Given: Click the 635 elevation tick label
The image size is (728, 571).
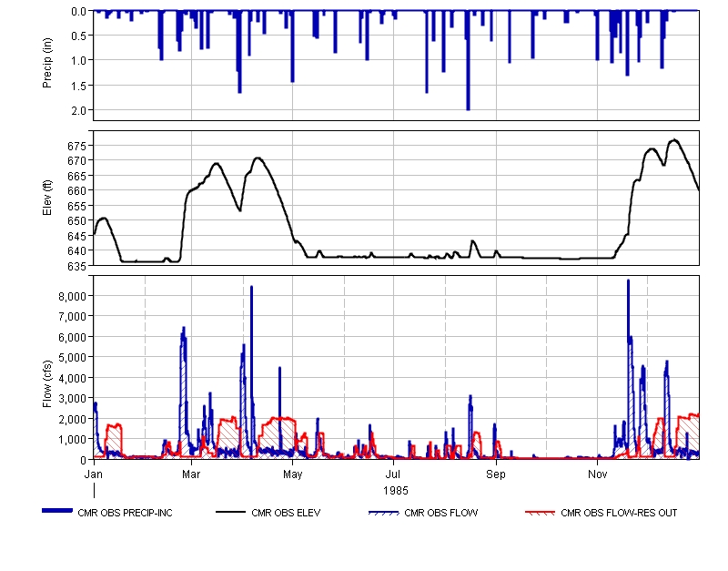Looking at the screenshot, I should coord(77,266).
